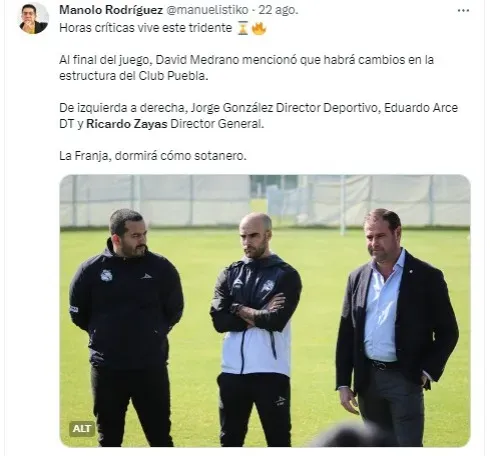The image size is (490, 456).
Task: Click the 22 ago. timestamp
Action: coord(278,10)
